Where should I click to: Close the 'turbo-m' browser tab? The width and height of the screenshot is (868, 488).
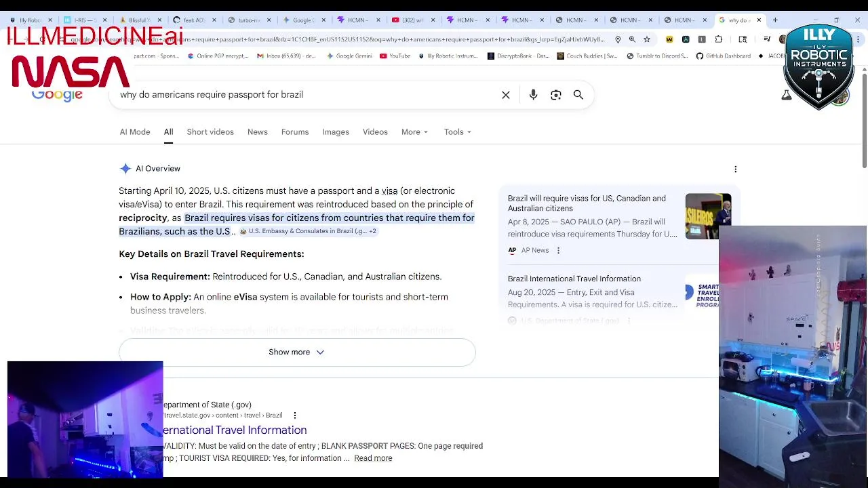pos(269,20)
